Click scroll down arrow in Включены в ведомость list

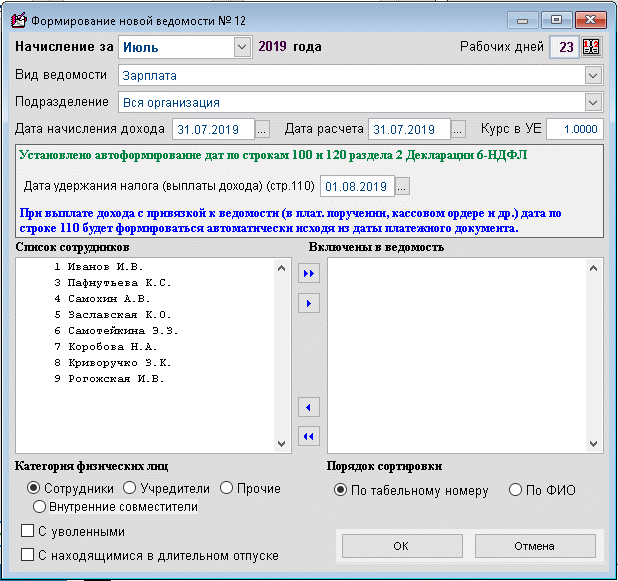594,443
